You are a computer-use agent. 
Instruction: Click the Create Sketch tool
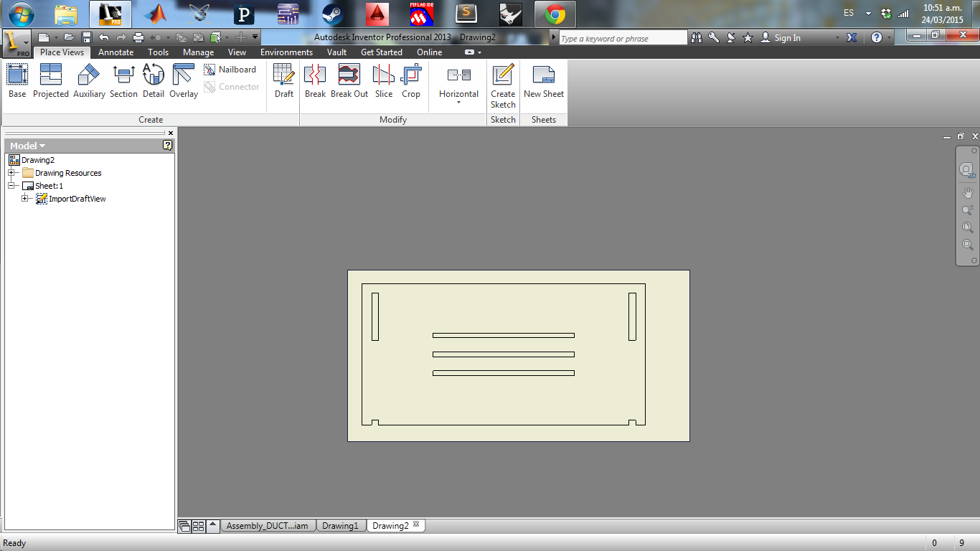tap(503, 86)
